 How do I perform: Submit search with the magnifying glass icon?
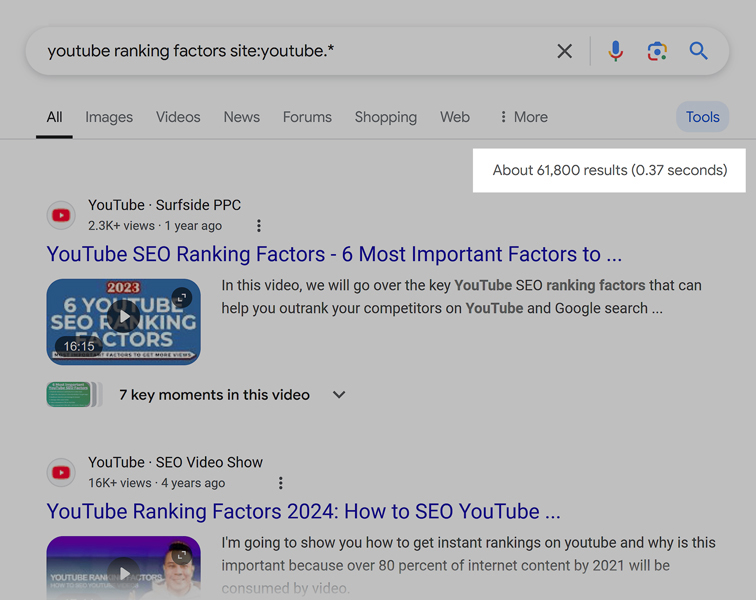698,51
